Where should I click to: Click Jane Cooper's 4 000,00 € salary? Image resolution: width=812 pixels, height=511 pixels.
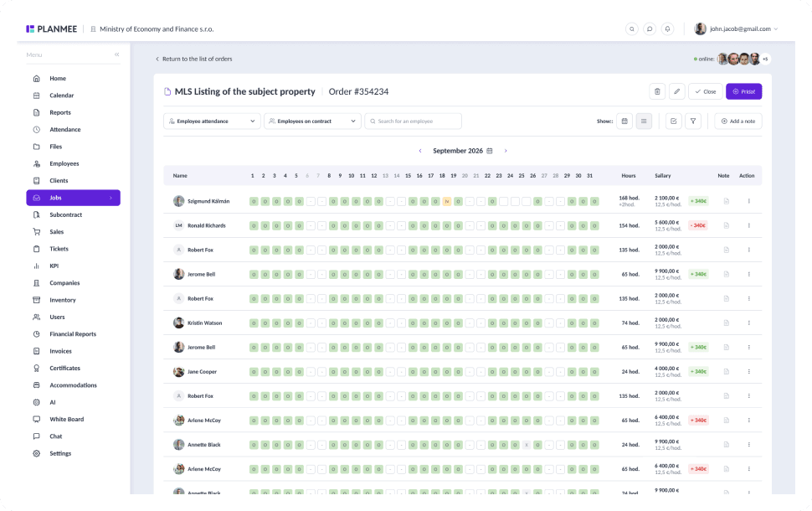click(x=667, y=369)
